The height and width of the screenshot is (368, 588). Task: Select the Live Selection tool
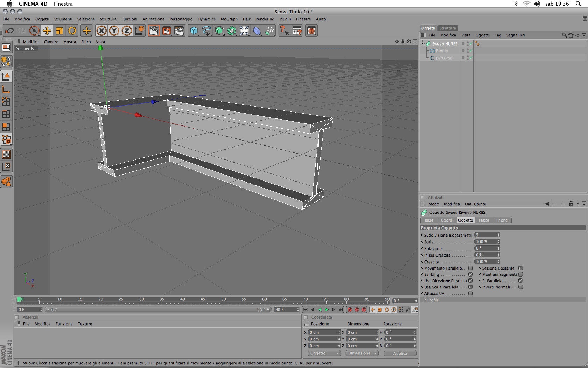(34, 31)
